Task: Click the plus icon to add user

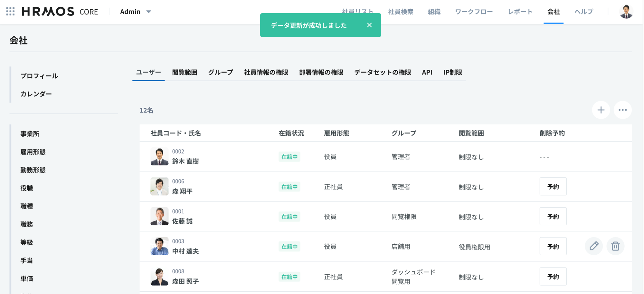Action: [601, 110]
